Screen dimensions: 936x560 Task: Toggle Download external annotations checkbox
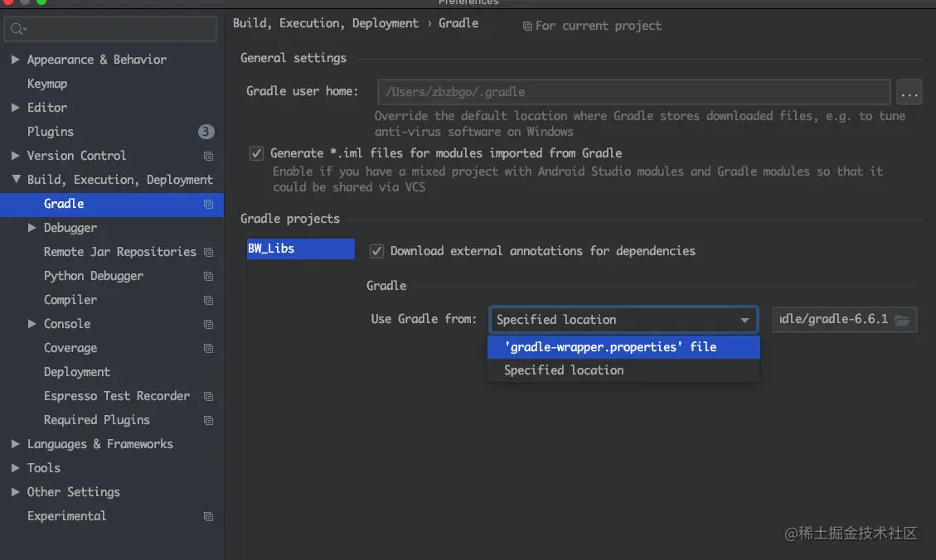tap(376, 251)
